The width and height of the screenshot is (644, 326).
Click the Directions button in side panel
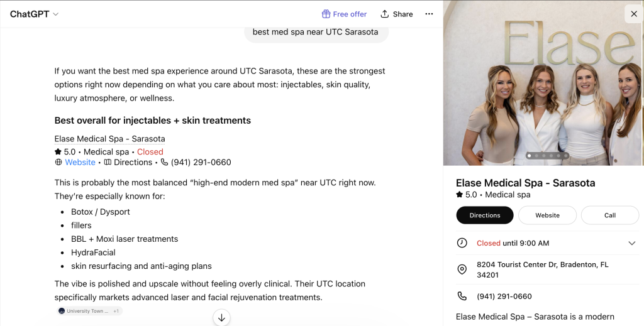pos(485,215)
